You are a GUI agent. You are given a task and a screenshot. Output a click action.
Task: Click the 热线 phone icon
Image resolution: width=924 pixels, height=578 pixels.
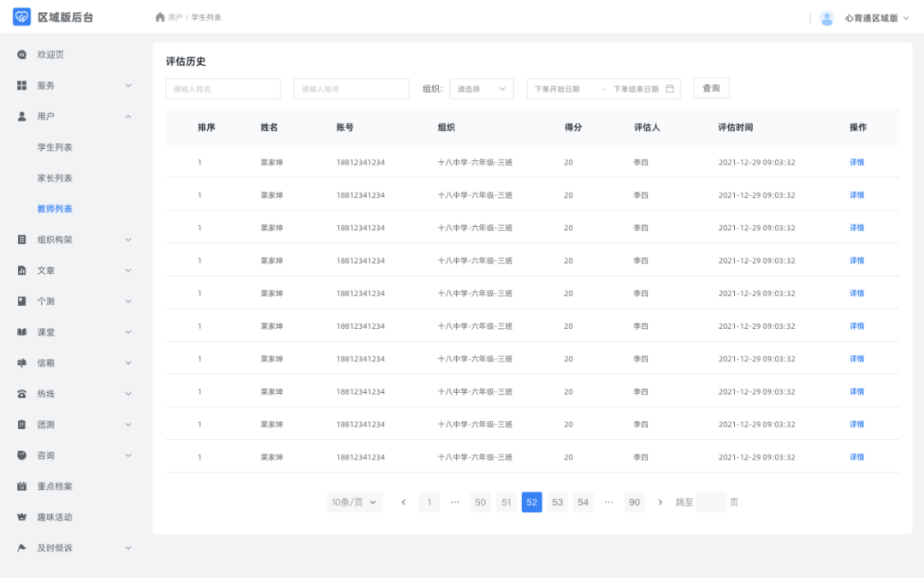(x=21, y=393)
